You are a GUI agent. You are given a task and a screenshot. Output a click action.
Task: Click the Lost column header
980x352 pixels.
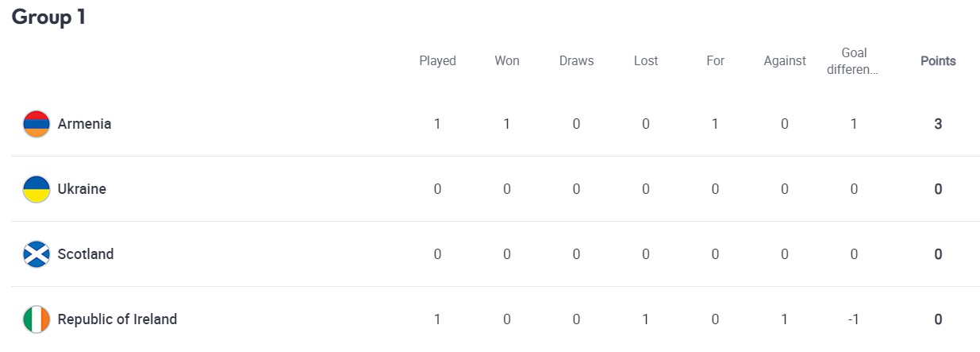pyautogui.click(x=646, y=61)
